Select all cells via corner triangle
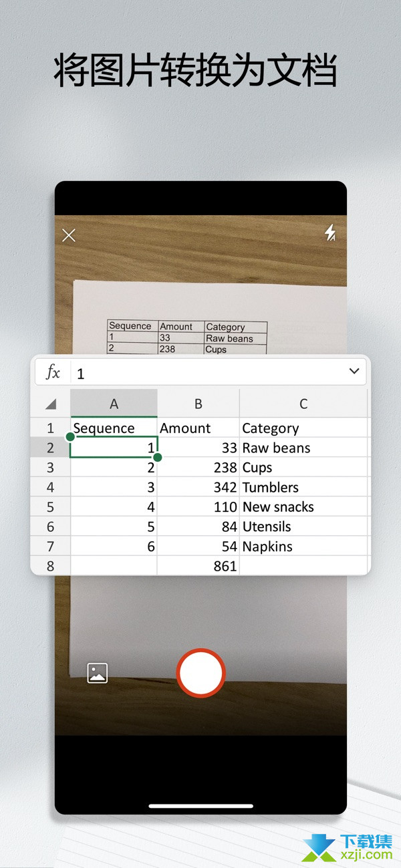The width and height of the screenshot is (401, 868). [51, 404]
